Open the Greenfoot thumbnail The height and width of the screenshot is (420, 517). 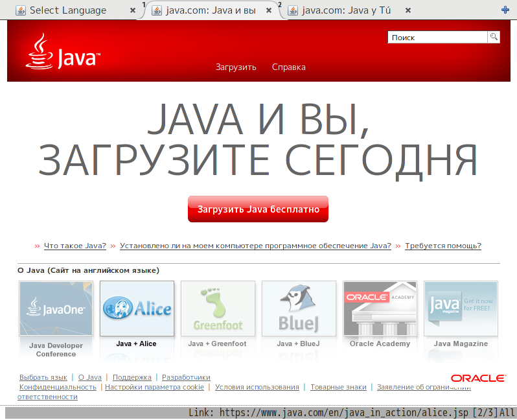click(218, 308)
